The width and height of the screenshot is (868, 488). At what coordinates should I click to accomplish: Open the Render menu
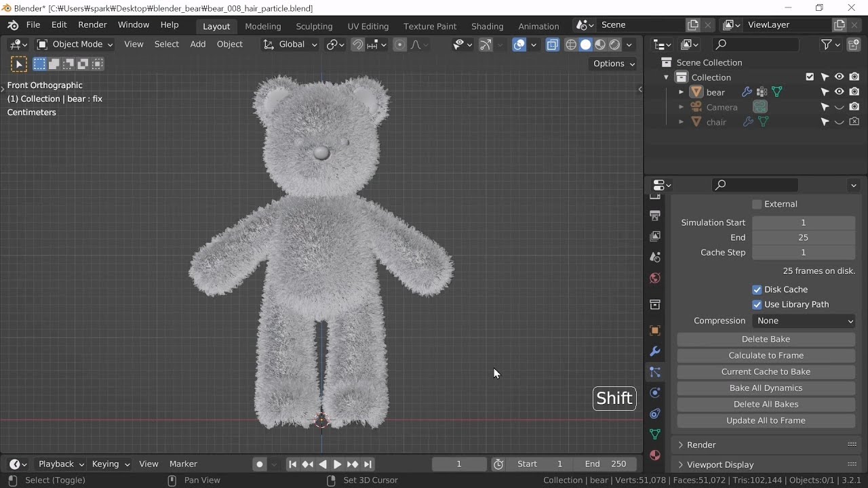coord(92,25)
